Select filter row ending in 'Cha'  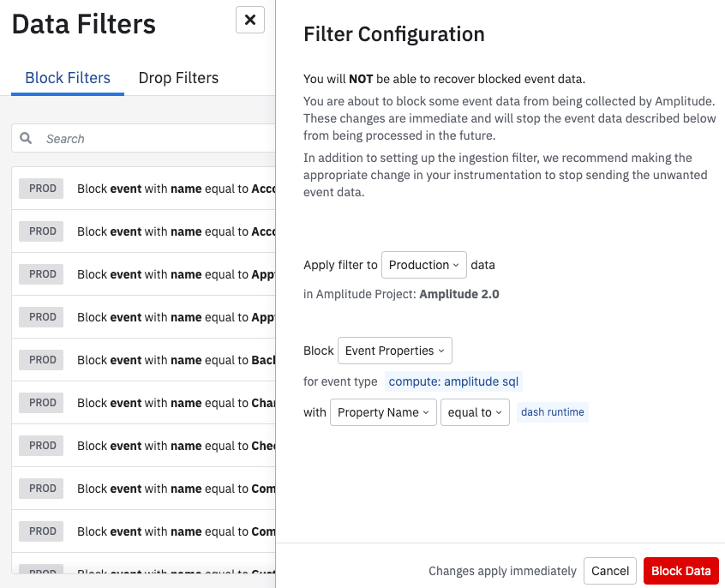[143, 403]
